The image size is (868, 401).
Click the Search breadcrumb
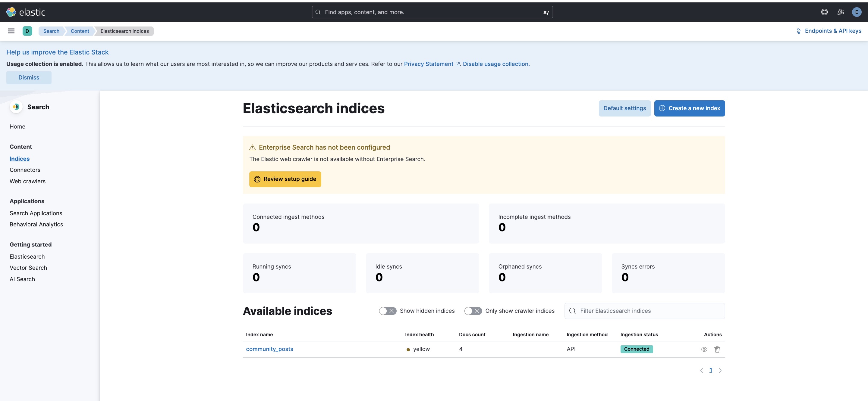coord(51,31)
